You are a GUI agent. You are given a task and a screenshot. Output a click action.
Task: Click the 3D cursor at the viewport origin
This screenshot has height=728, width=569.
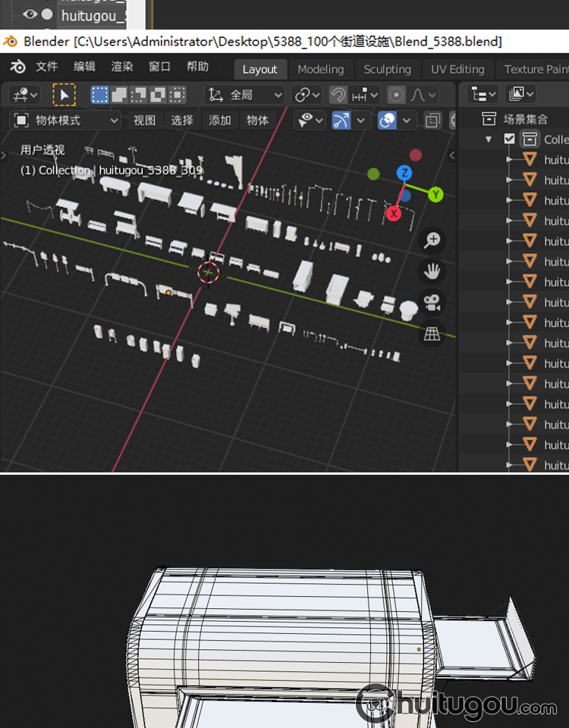point(209,271)
